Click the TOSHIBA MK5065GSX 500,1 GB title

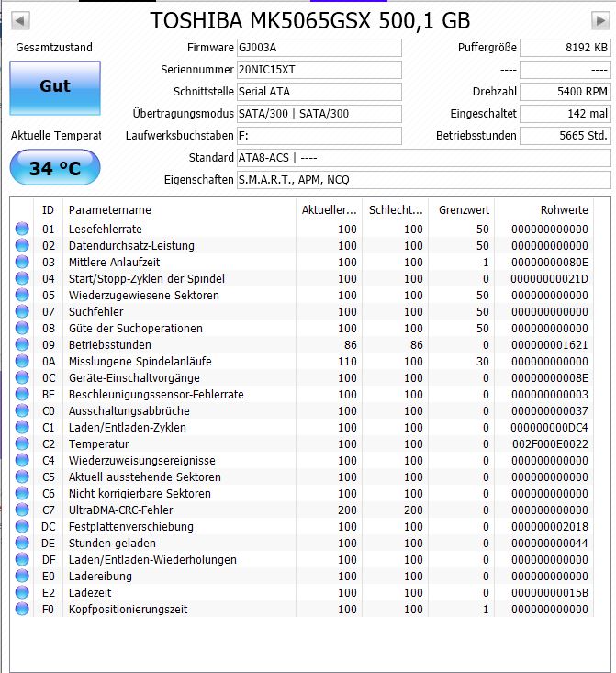pyautogui.click(x=310, y=20)
